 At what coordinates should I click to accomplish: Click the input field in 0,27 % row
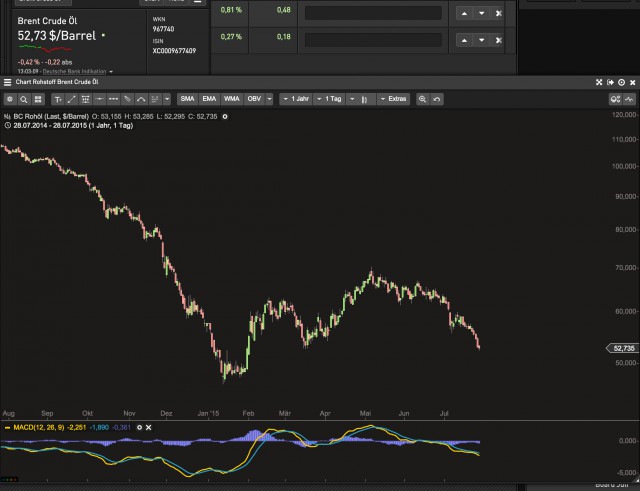pos(373,40)
